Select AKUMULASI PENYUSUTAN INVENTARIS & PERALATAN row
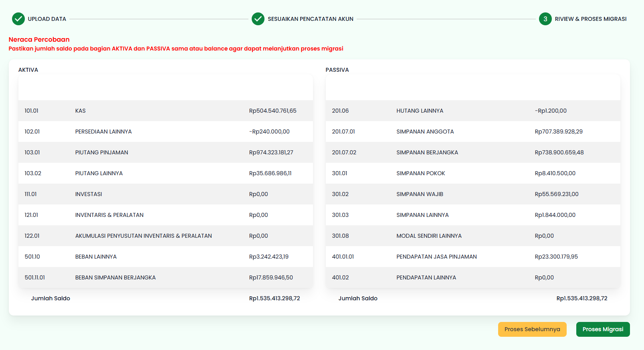 tap(165, 236)
